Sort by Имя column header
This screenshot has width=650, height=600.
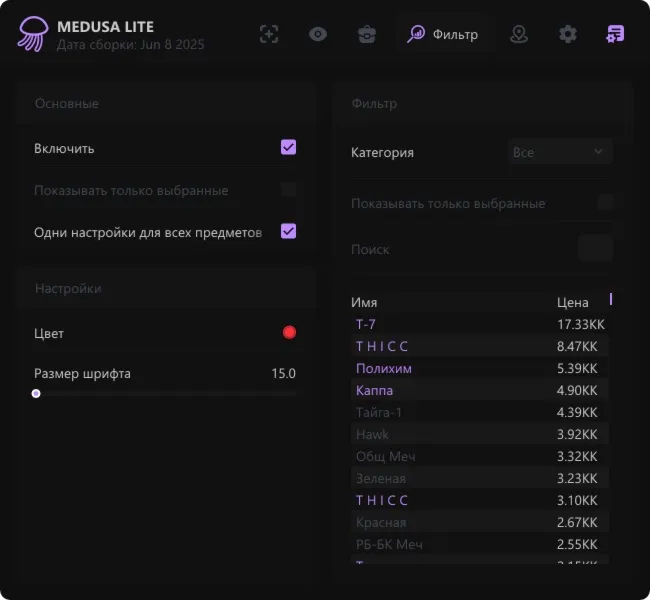(x=364, y=302)
